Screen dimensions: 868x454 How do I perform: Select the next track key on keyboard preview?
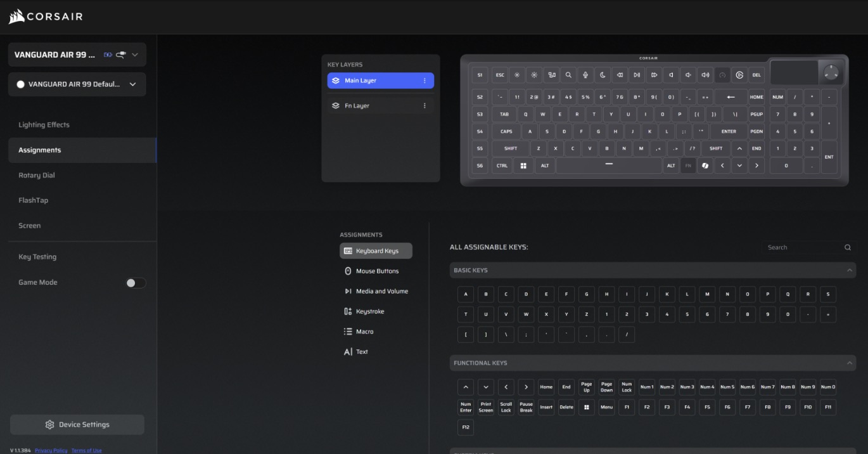pos(654,75)
